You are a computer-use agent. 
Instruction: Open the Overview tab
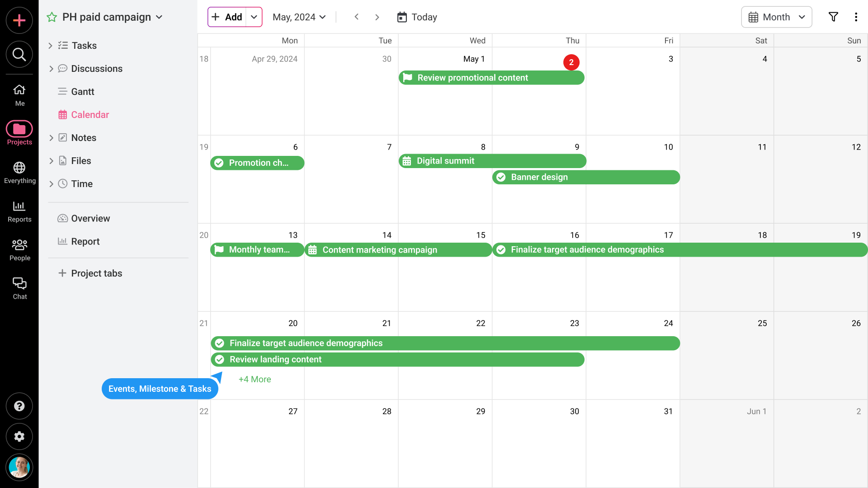pos(84,219)
